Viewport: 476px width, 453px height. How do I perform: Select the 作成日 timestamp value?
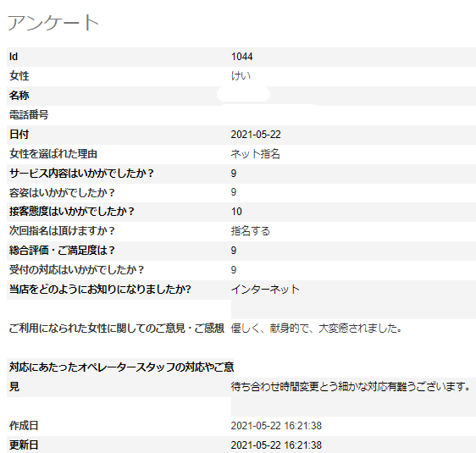click(276, 426)
